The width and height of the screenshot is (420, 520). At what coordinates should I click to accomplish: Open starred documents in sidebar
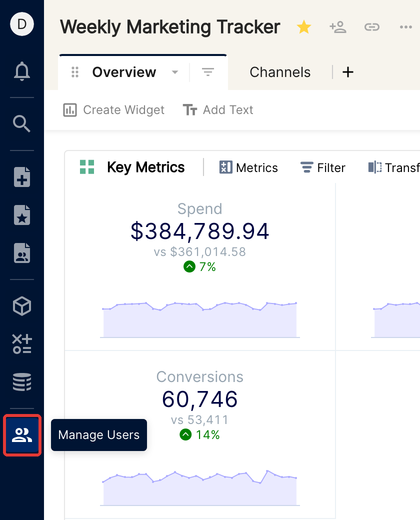point(22,215)
